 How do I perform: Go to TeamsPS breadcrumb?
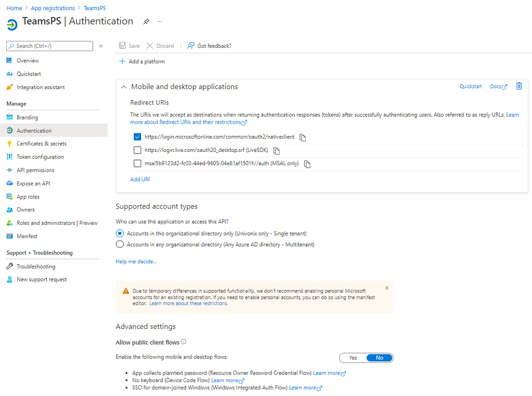95,8
